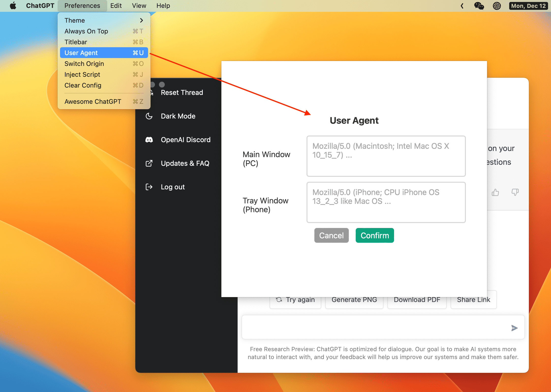551x392 pixels.
Task: Click the Share Link button
Action: tap(474, 300)
